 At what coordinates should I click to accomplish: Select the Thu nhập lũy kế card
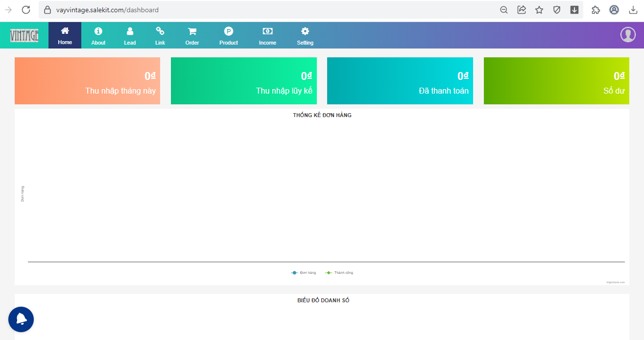pyautogui.click(x=243, y=81)
